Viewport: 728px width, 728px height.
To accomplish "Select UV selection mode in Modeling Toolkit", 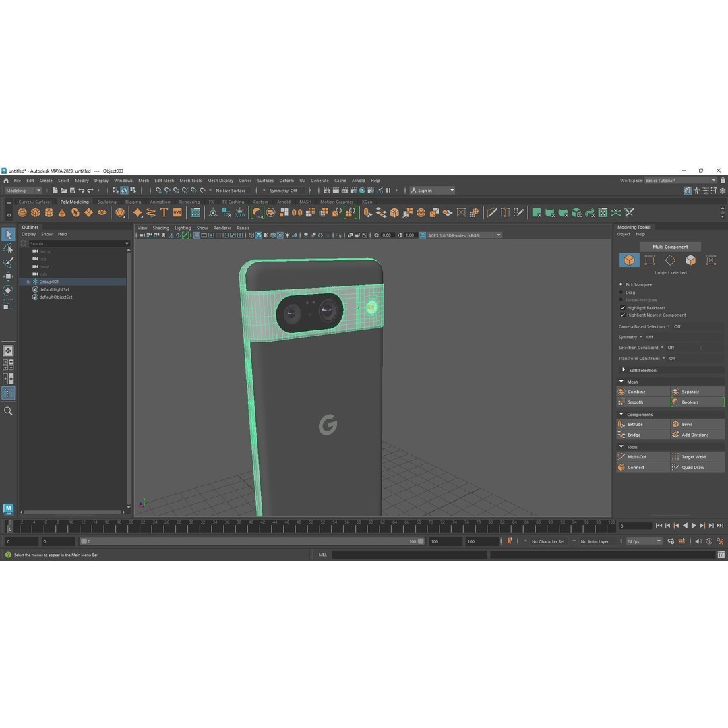I will pyautogui.click(x=711, y=260).
